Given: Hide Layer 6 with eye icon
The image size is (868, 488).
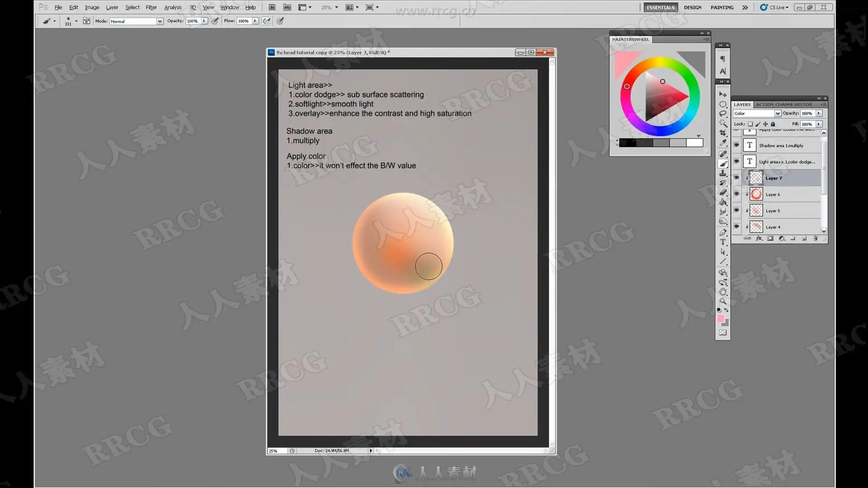Looking at the screenshot, I should pyautogui.click(x=736, y=194).
